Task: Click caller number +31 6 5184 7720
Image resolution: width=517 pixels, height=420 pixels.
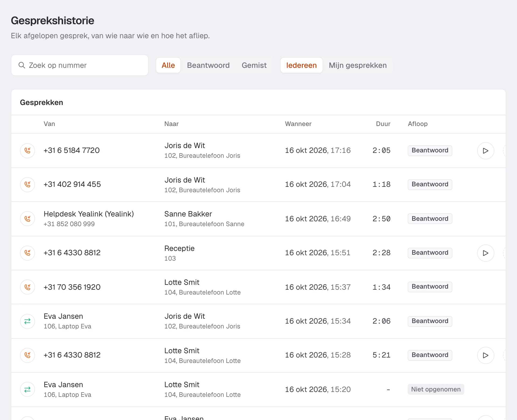Action: click(72, 150)
